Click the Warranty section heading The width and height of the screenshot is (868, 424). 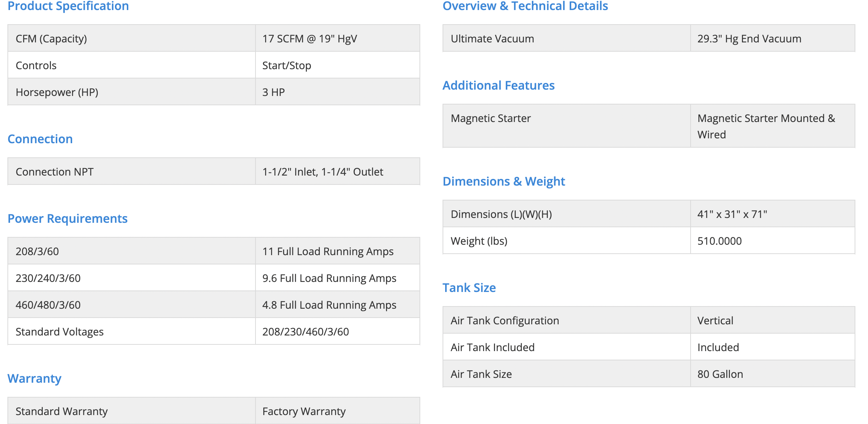click(34, 378)
